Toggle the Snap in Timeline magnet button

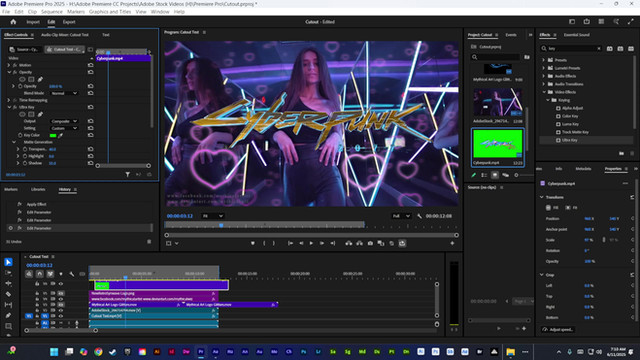40,274
